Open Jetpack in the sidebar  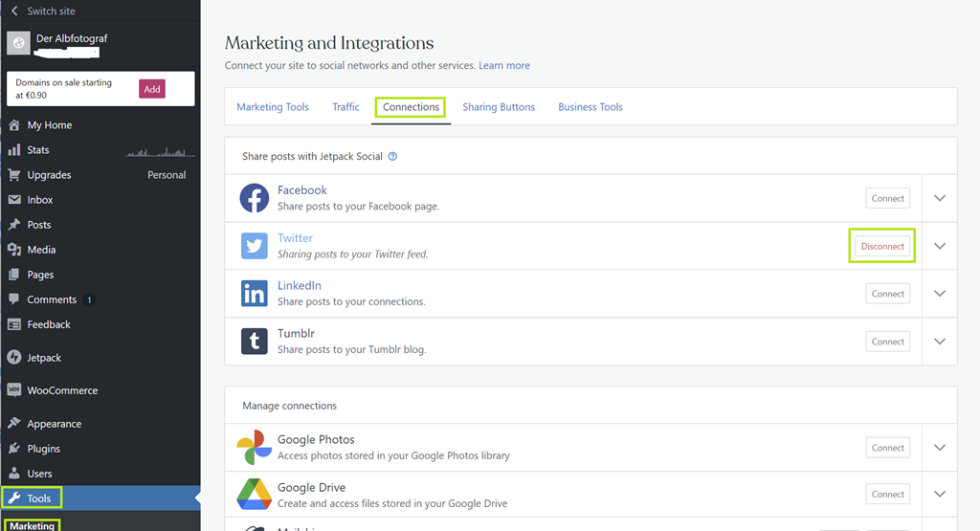click(x=43, y=358)
